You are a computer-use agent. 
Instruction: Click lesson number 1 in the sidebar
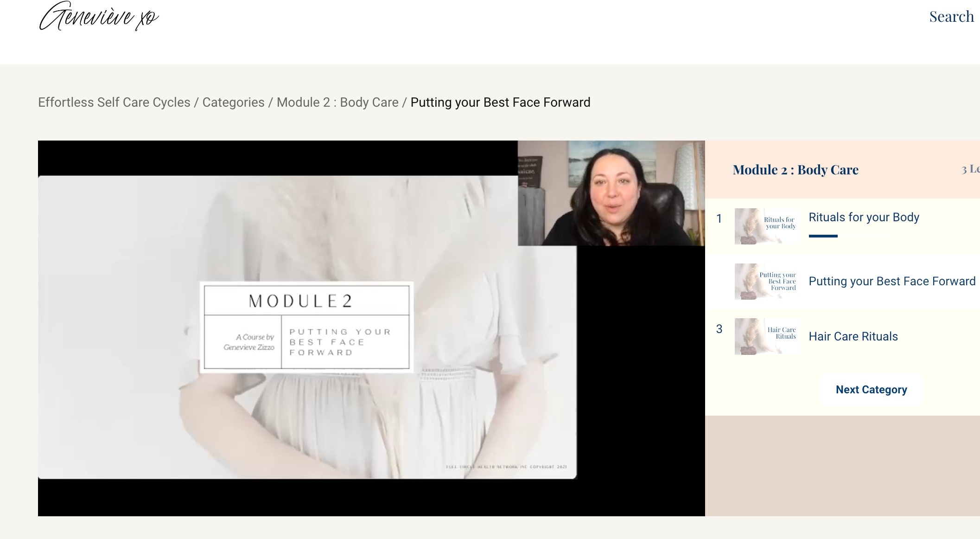(x=719, y=218)
